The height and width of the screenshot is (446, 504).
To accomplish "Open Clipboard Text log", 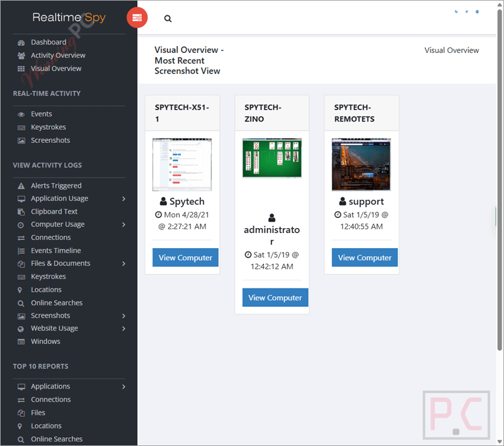I will coord(54,212).
